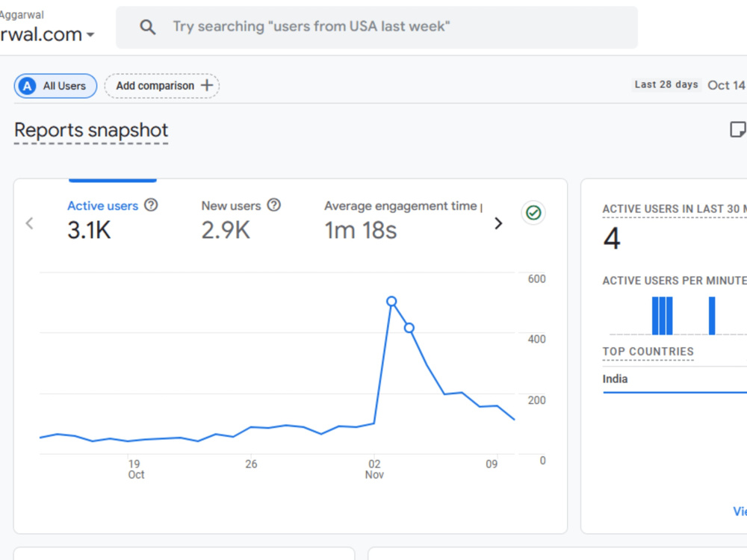Screen dimensions: 747x560
Task: Click the India row in Top Countries
Action: tap(675, 379)
